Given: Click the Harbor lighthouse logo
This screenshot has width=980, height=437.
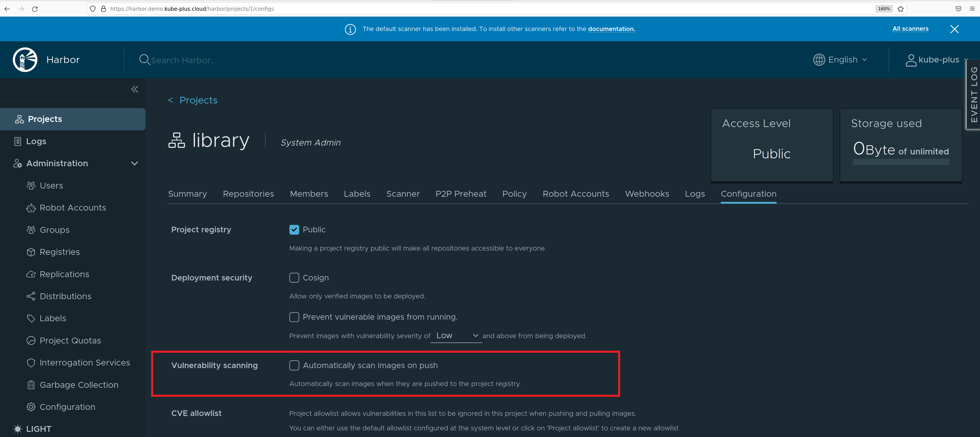Looking at the screenshot, I should (x=25, y=60).
